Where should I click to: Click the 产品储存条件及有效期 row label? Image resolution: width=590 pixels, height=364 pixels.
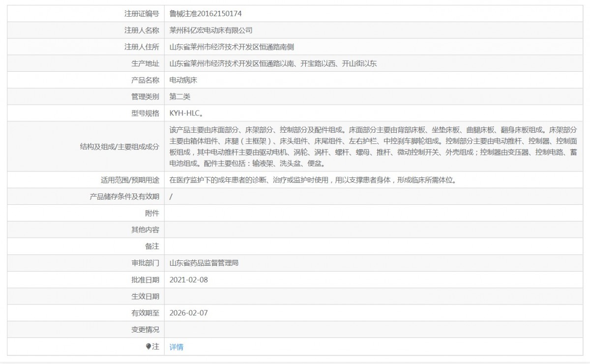(124, 196)
